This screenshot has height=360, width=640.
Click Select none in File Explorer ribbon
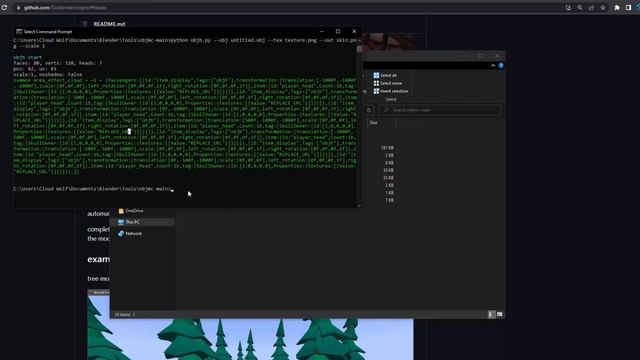(387, 83)
